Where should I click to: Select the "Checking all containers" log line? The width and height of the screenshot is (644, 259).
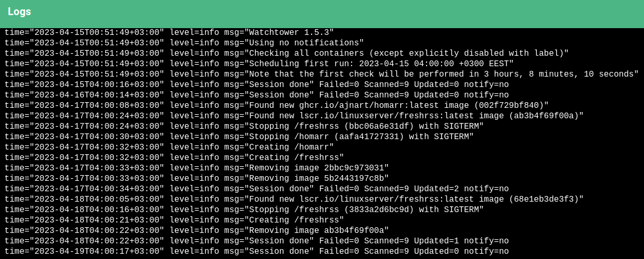coord(287,53)
